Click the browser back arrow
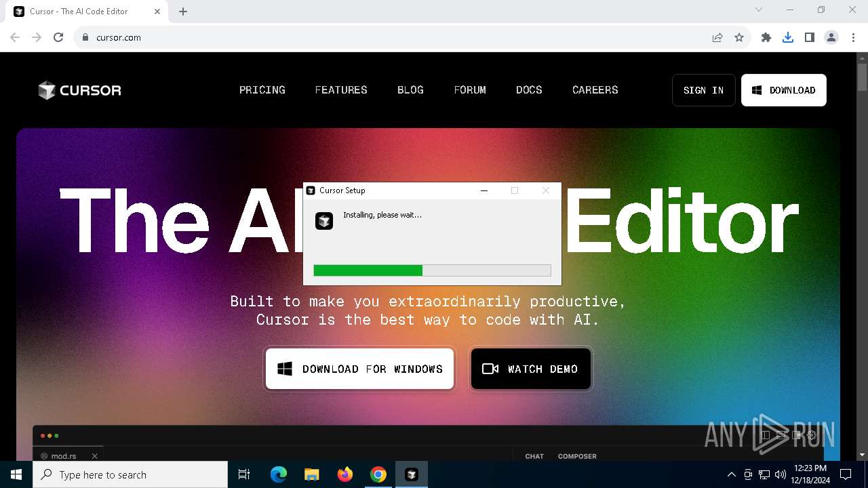 (15, 37)
